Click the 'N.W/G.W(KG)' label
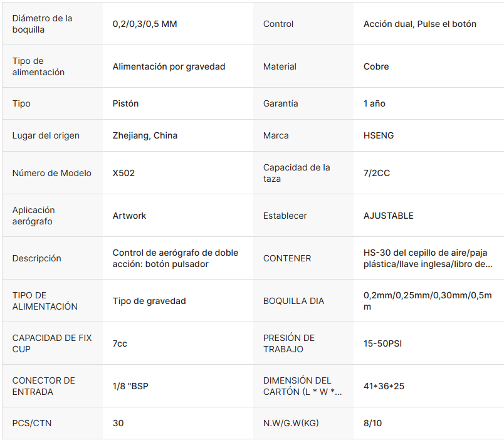Image resolution: width=504 pixels, height=440 pixels. pyautogui.click(x=291, y=423)
